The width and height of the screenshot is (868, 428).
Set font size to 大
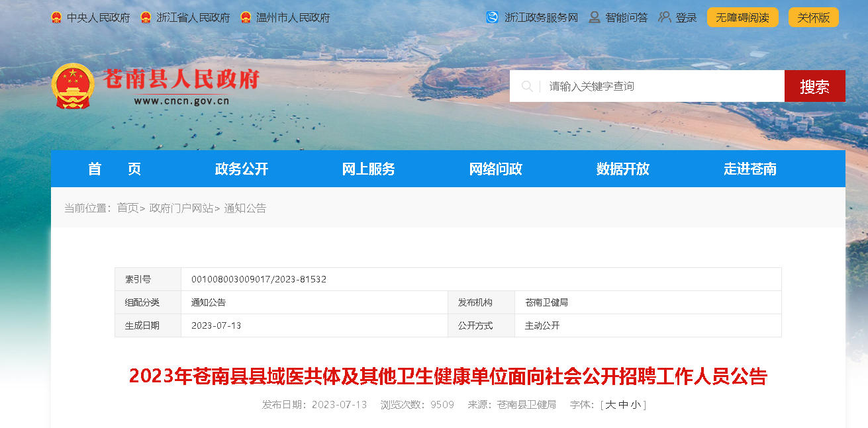click(x=610, y=404)
